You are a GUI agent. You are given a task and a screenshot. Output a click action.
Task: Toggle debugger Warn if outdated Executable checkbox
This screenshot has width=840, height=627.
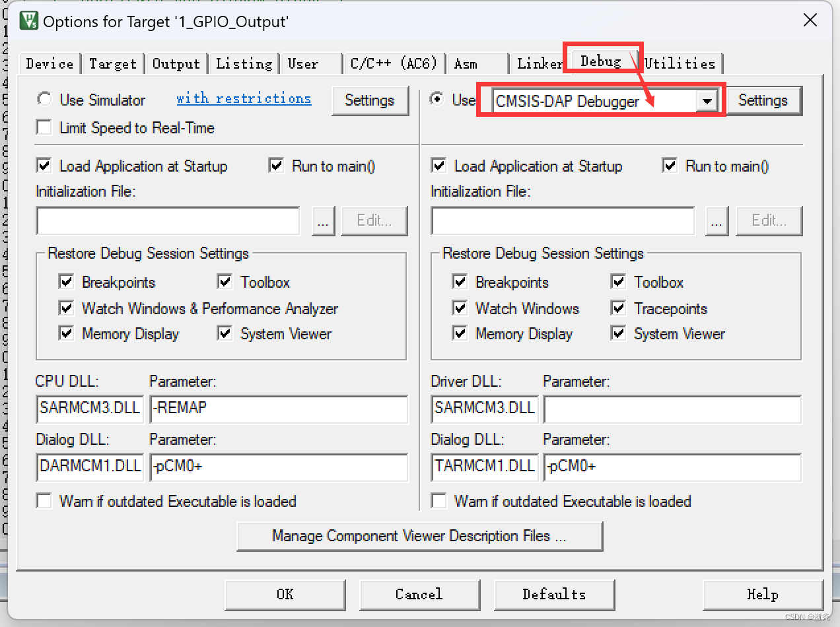coord(438,501)
